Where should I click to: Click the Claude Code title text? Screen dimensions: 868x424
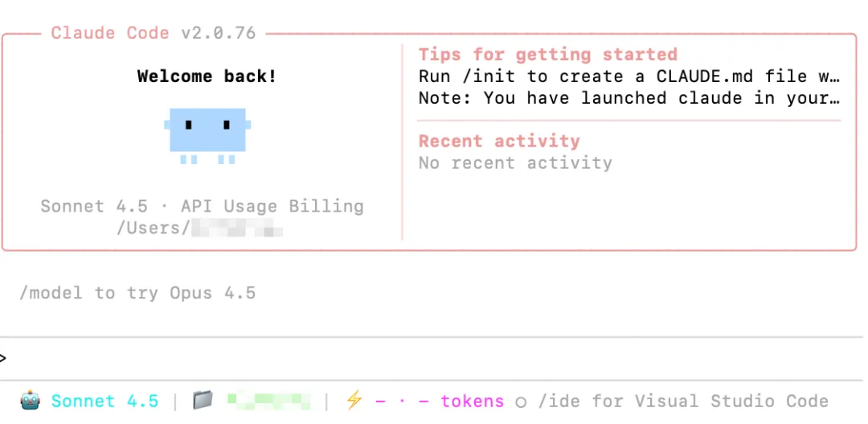tap(110, 33)
